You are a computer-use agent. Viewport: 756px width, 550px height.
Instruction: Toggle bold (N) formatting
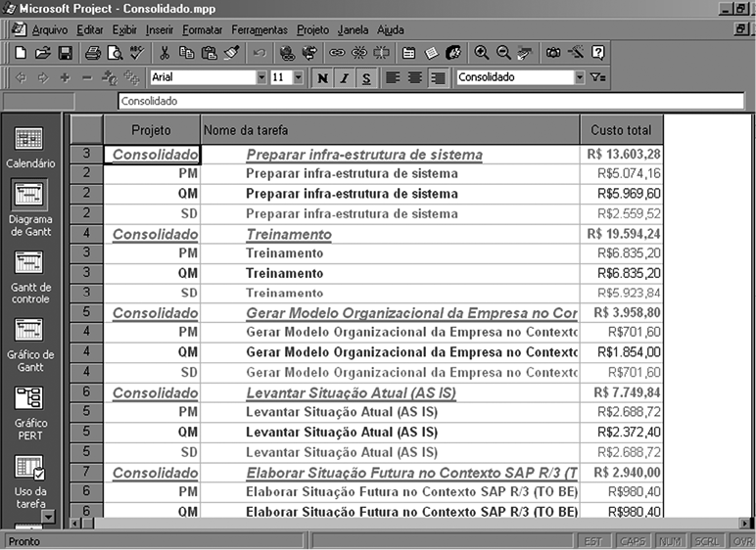click(322, 78)
